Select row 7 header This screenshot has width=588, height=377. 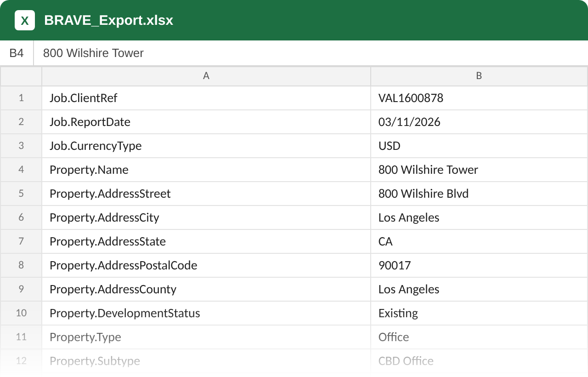point(21,241)
